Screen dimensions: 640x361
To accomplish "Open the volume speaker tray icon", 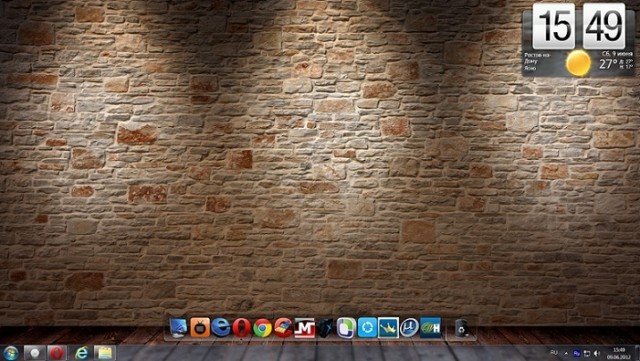I will (x=597, y=353).
